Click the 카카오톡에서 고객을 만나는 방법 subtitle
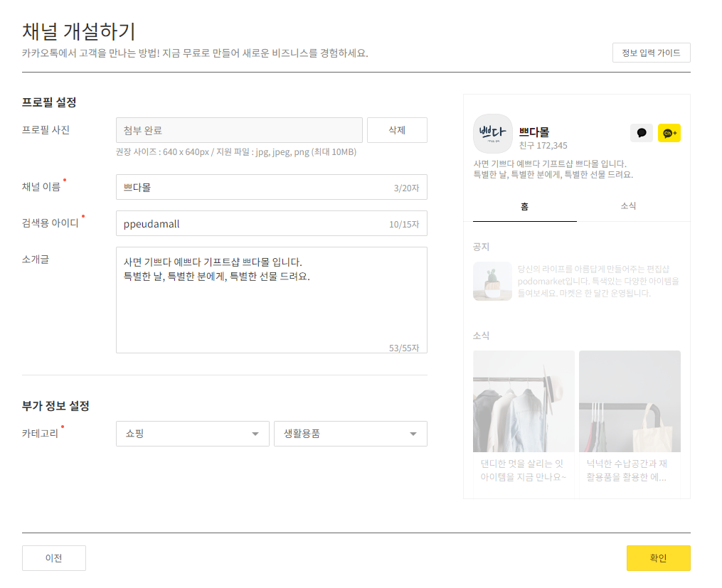Image resolution: width=722 pixels, height=588 pixels. tap(195, 53)
